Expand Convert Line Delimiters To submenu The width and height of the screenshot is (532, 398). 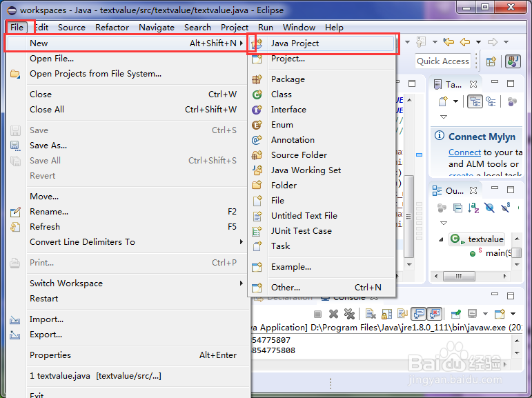pyautogui.click(x=242, y=242)
